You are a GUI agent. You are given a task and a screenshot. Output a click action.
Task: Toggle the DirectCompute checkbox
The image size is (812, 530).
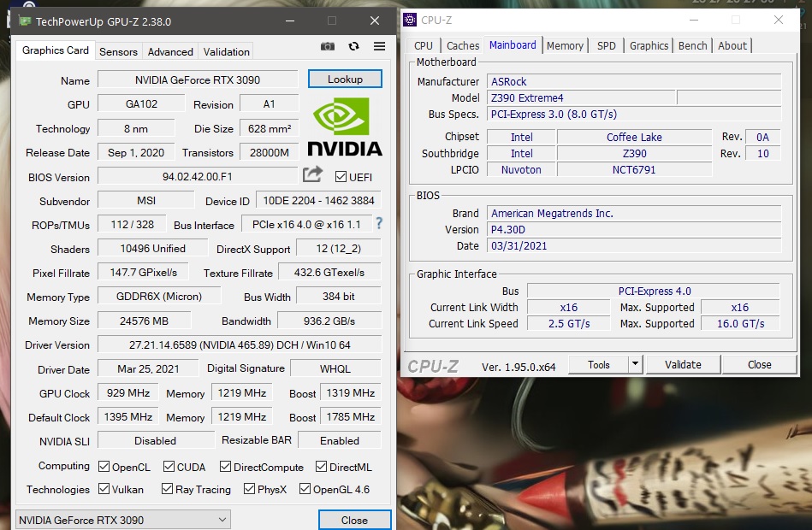(225, 467)
